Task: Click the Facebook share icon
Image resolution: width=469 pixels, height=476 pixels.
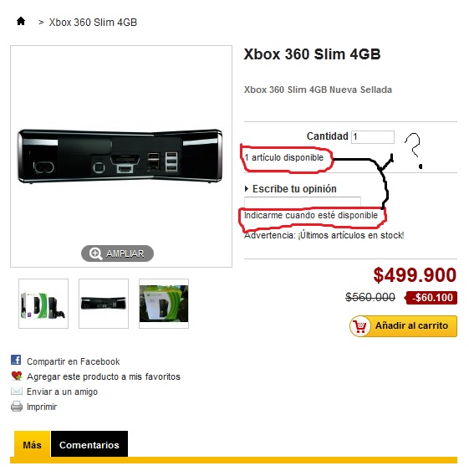Action: pos(16,360)
